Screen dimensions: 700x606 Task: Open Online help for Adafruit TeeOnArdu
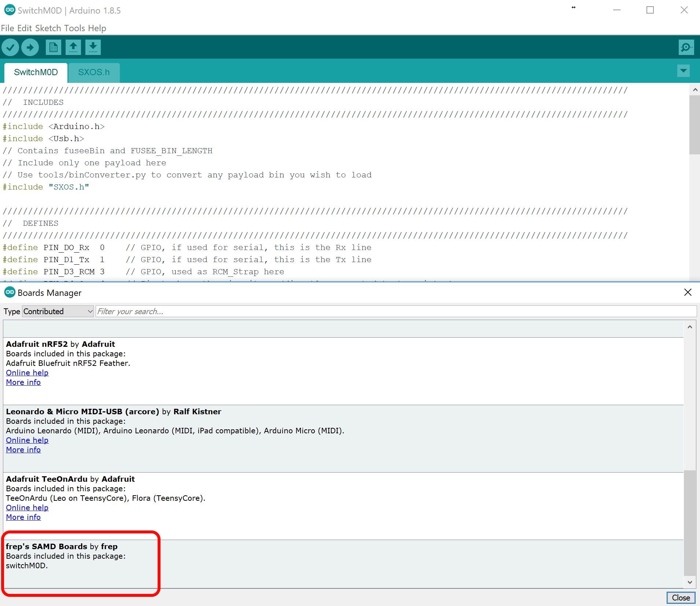pos(27,507)
